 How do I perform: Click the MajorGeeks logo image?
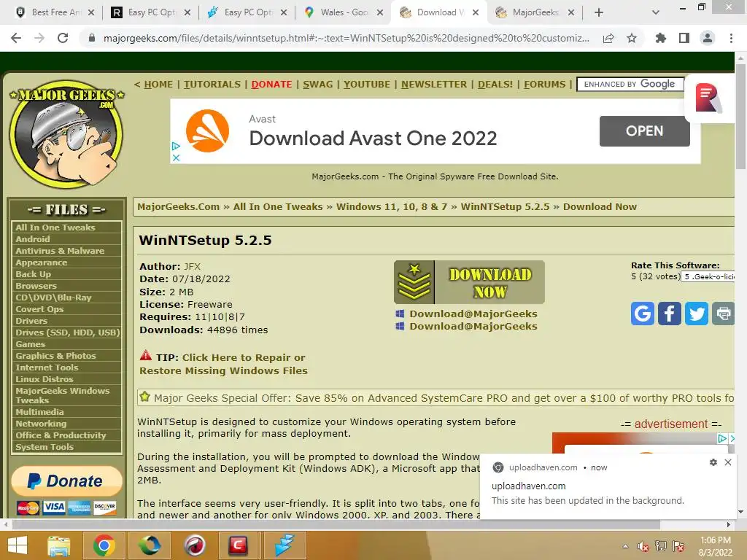click(x=66, y=134)
